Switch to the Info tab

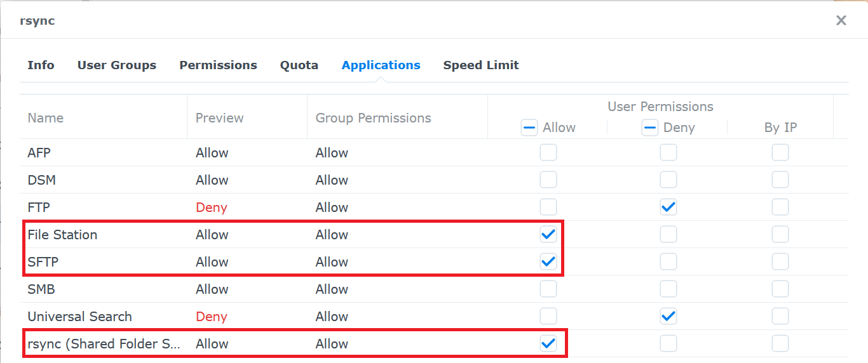click(41, 65)
